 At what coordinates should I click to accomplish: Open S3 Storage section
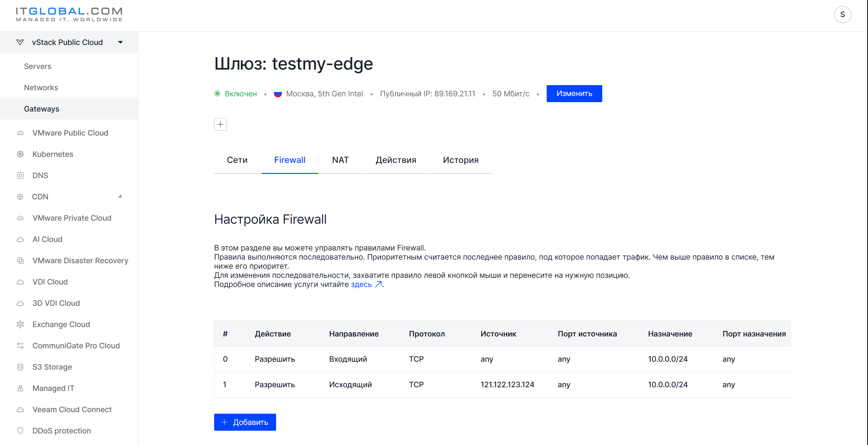pyautogui.click(x=52, y=367)
